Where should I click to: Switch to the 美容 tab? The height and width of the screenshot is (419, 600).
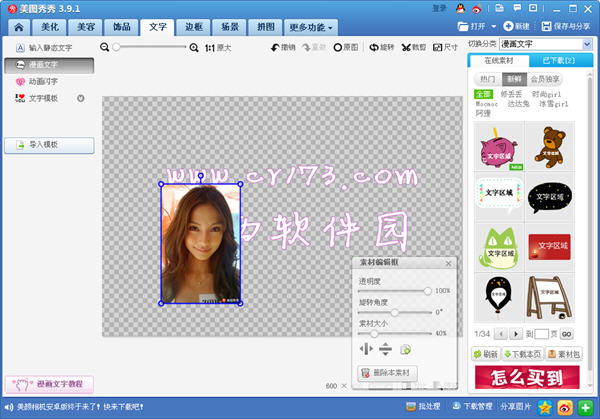point(86,27)
